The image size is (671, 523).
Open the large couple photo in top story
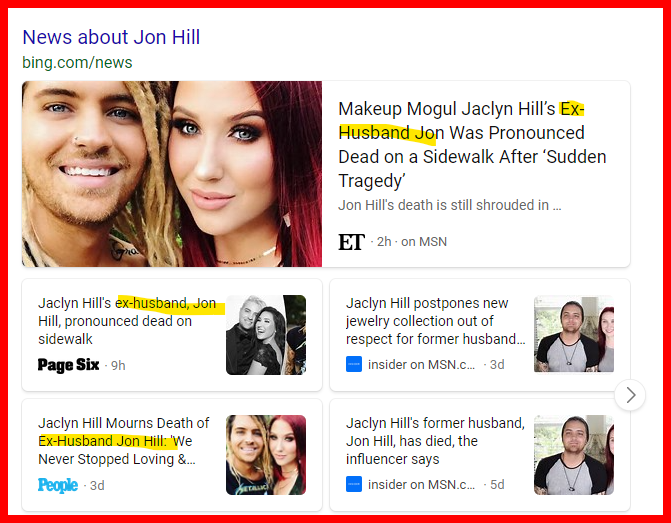[x=172, y=174]
